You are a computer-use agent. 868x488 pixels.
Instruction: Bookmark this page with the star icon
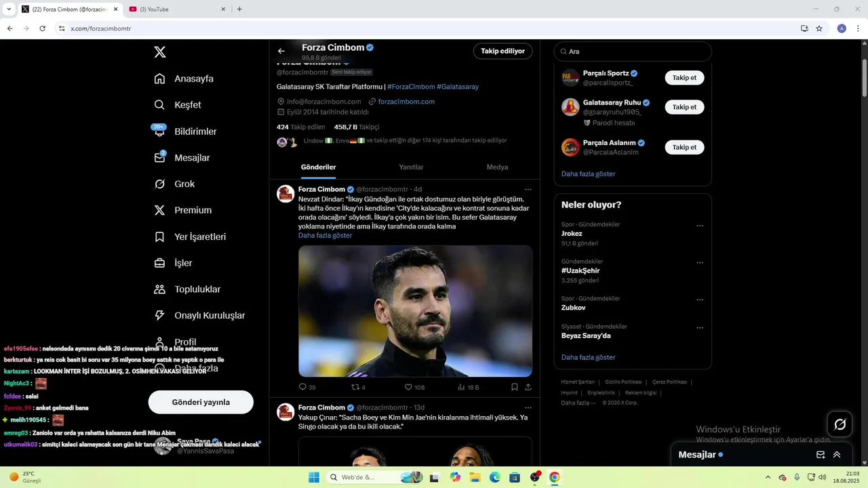coord(819,28)
